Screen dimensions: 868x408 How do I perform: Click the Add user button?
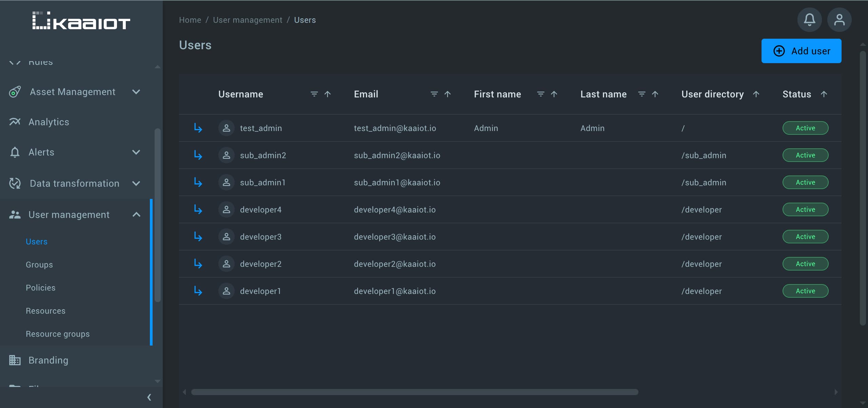point(801,51)
